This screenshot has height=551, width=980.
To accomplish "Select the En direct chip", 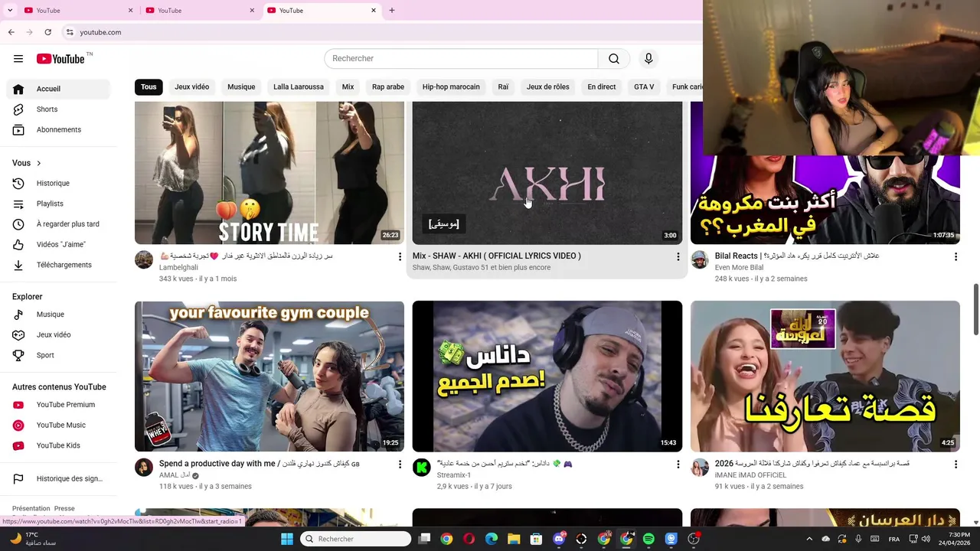I will point(602,87).
